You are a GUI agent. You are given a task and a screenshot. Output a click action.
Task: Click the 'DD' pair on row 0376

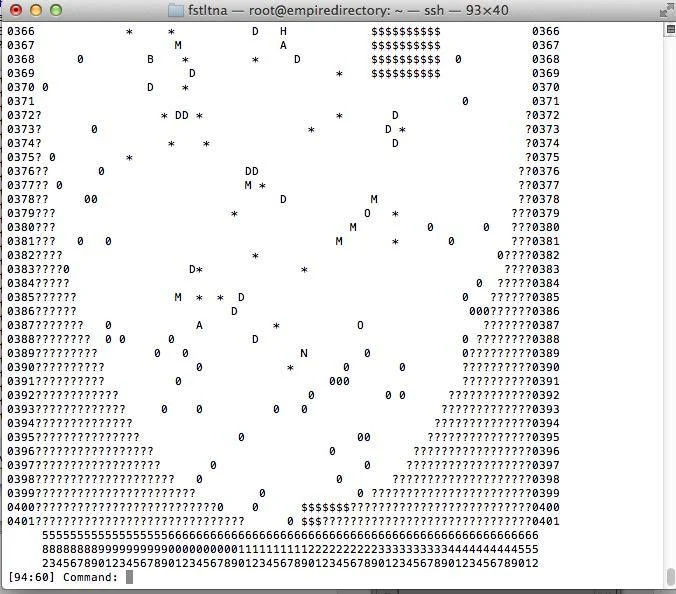[252, 171]
